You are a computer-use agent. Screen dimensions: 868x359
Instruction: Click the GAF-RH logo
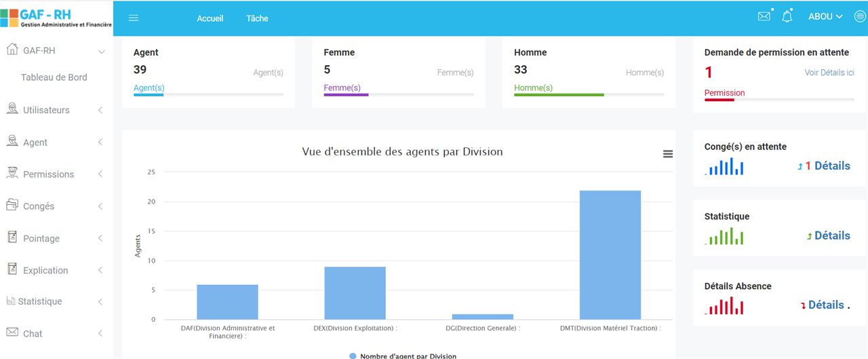point(56,18)
